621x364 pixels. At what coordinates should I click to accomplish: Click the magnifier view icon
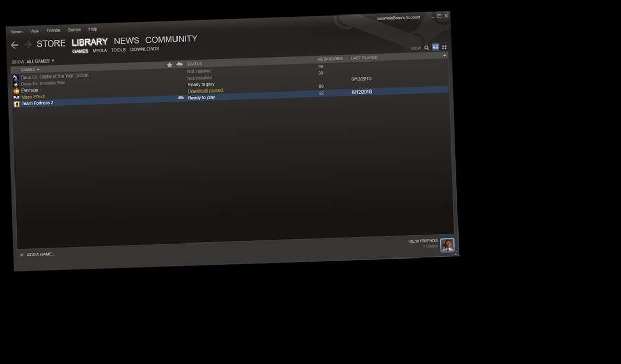[x=427, y=48]
